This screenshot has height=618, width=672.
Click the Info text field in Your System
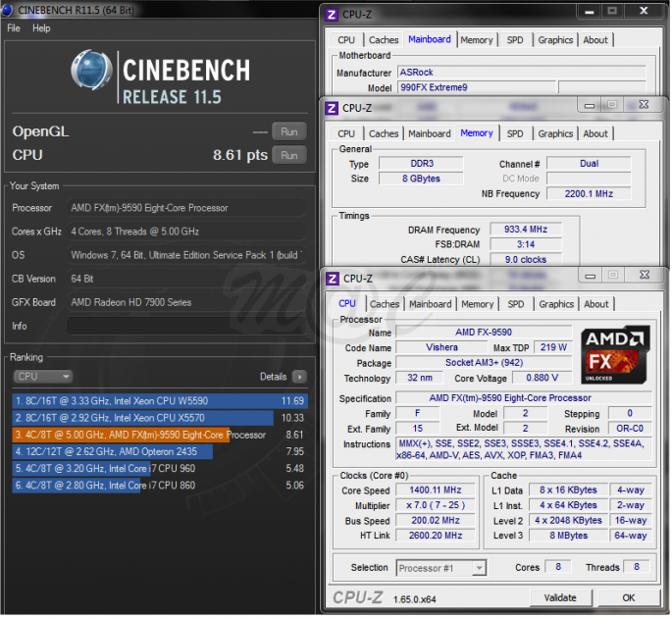186,327
